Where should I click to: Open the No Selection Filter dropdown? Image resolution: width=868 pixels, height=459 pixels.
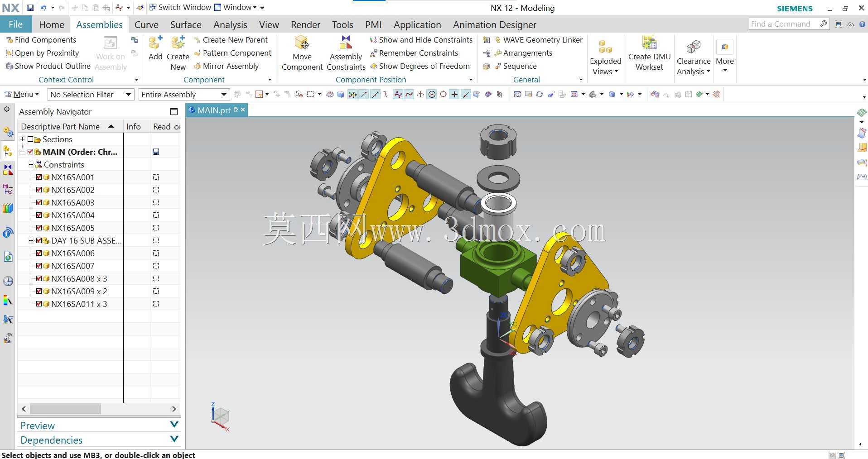pyautogui.click(x=91, y=94)
